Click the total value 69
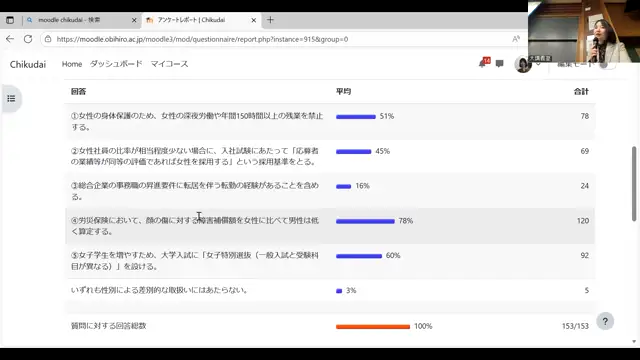 click(584, 151)
